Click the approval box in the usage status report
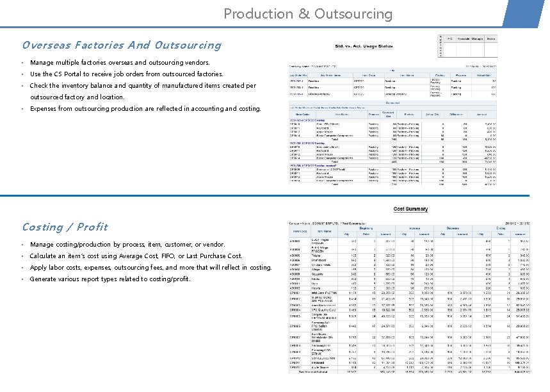Screen dimensions: 550x392 click(467, 46)
